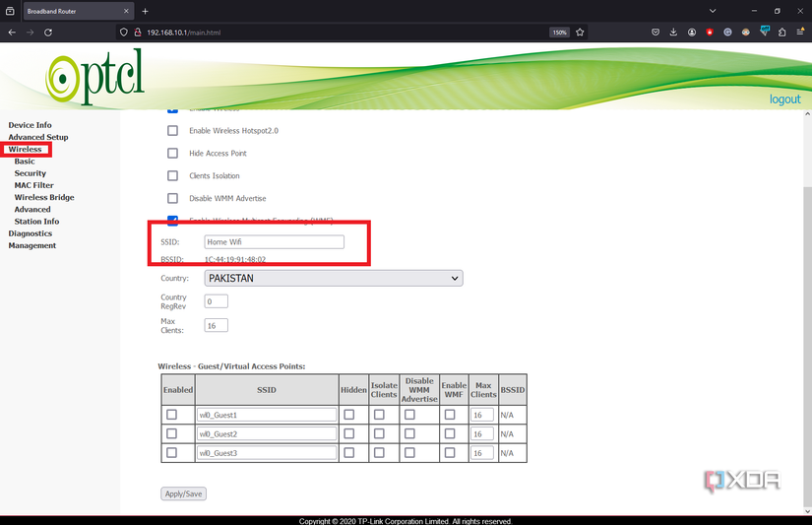Screen dimensions: 812x525
Task: Open the MAC Filter page
Action: 34,185
